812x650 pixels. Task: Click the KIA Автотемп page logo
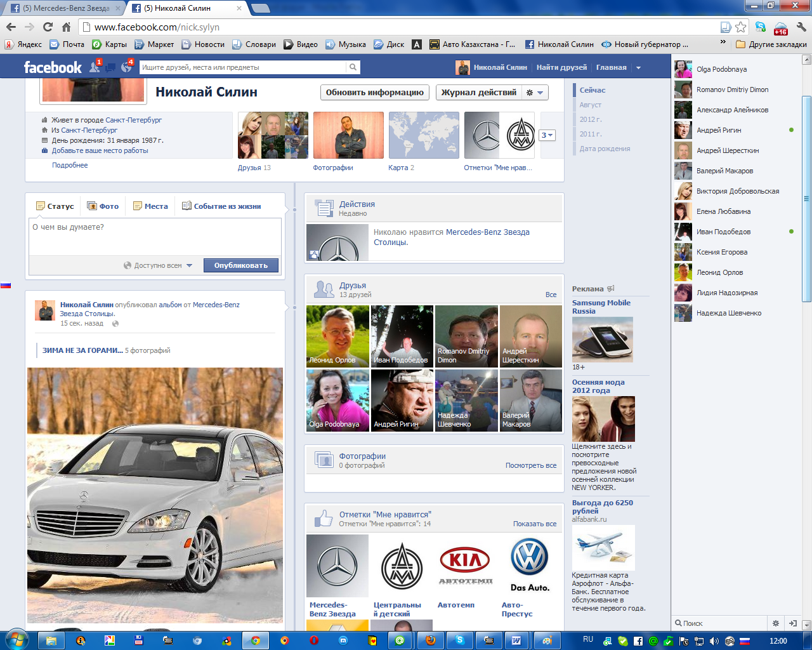click(465, 566)
